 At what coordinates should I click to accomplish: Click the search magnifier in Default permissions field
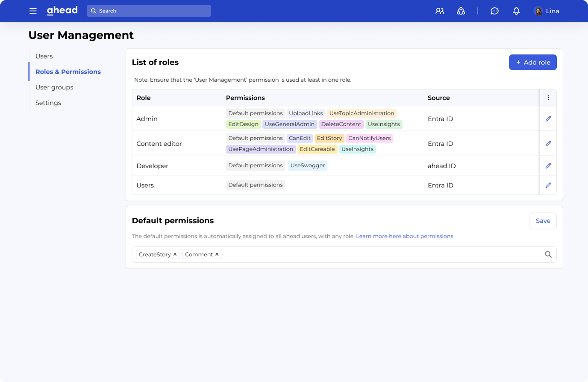[x=548, y=254]
